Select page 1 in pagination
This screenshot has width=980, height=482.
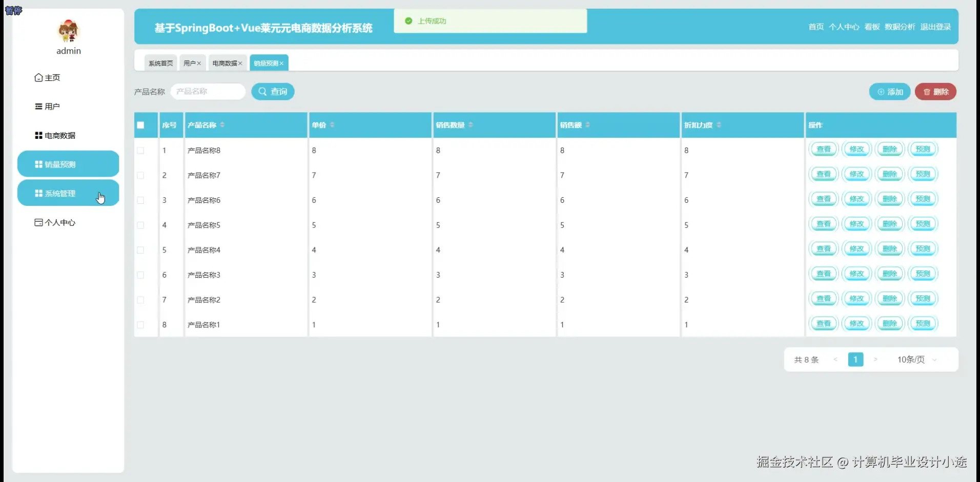tap(855, 360)
